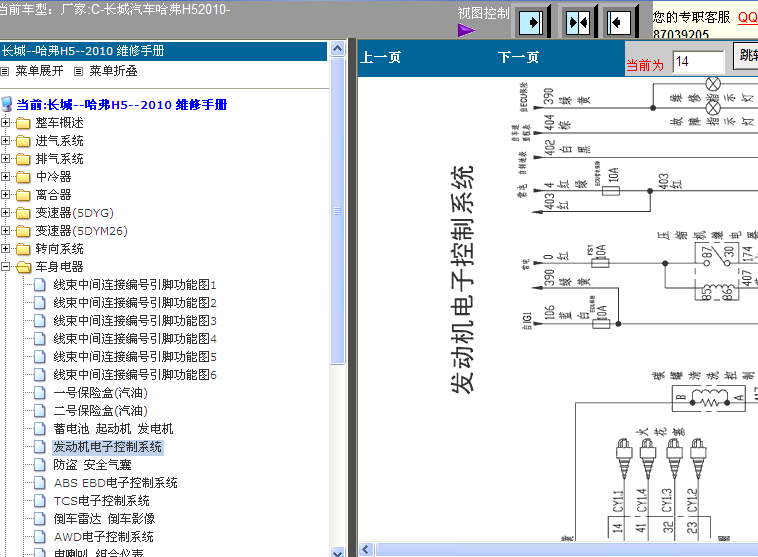Click the 长城--哈弗H5--2010 维修手册 header

(x=164, y=51)
